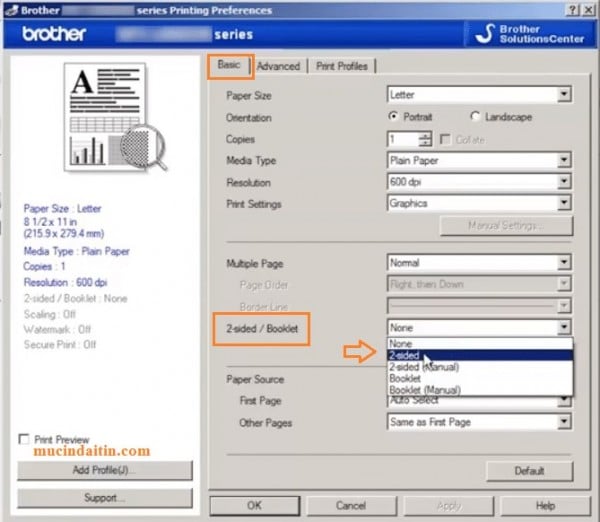Click the page preview magnifier thumbnail
600x522 pixels.
coord(115,117)
